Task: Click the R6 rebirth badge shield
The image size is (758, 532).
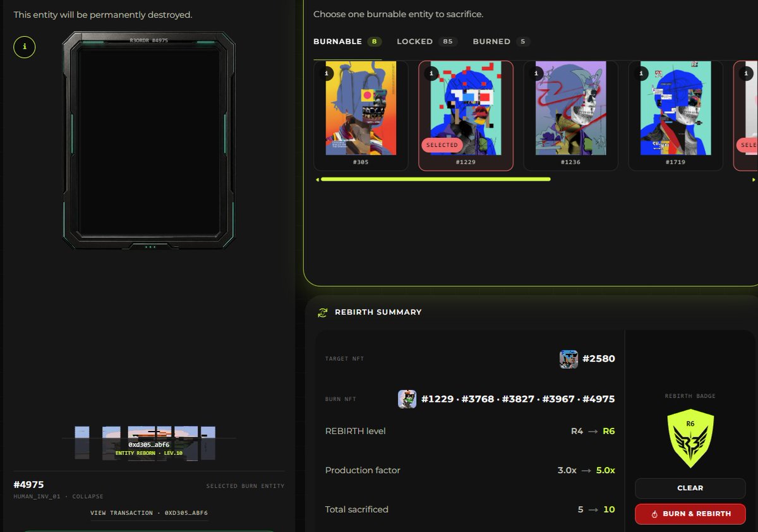Action: (x=690, y=438)
